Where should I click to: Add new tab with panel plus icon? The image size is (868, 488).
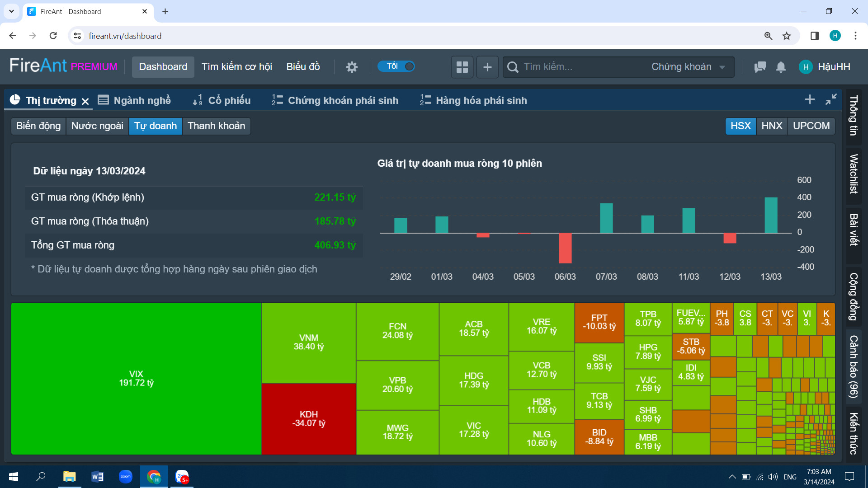click(x=810, y=99)
